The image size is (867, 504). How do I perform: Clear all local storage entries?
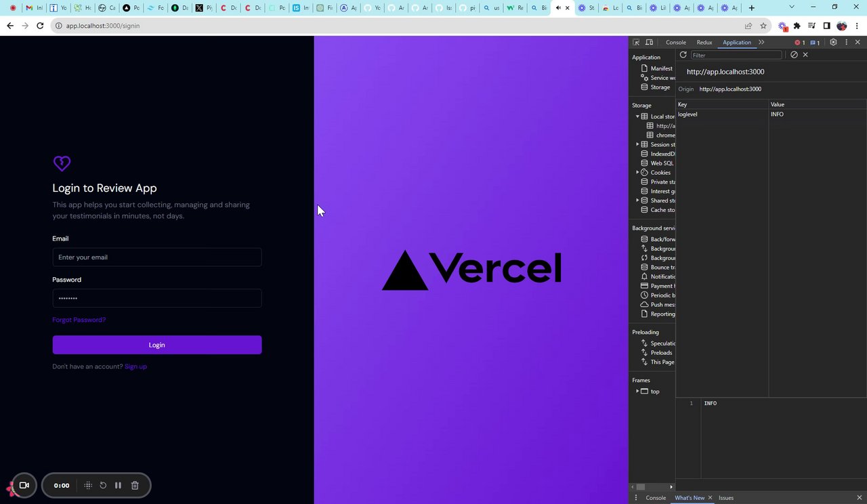coord(794,55)
